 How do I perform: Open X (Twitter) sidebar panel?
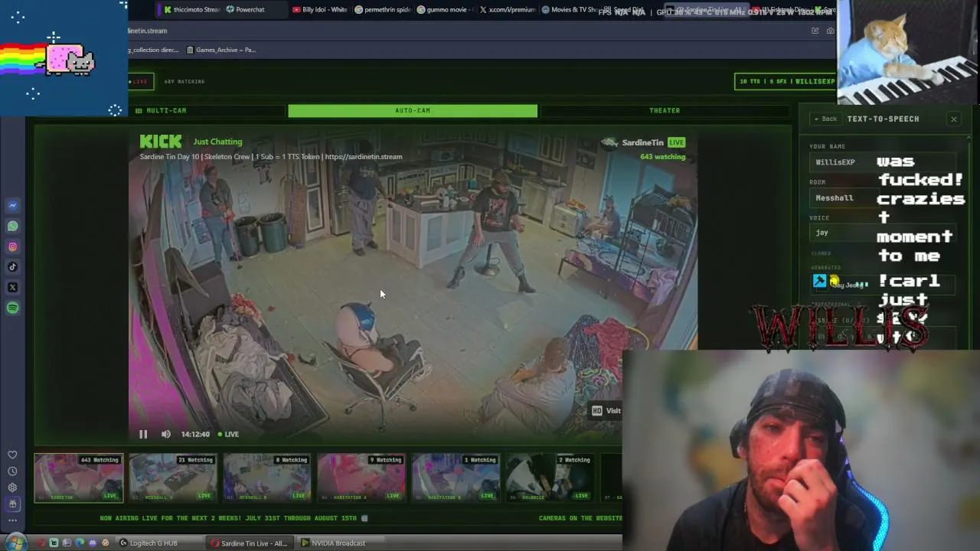(x=12, y=287)
